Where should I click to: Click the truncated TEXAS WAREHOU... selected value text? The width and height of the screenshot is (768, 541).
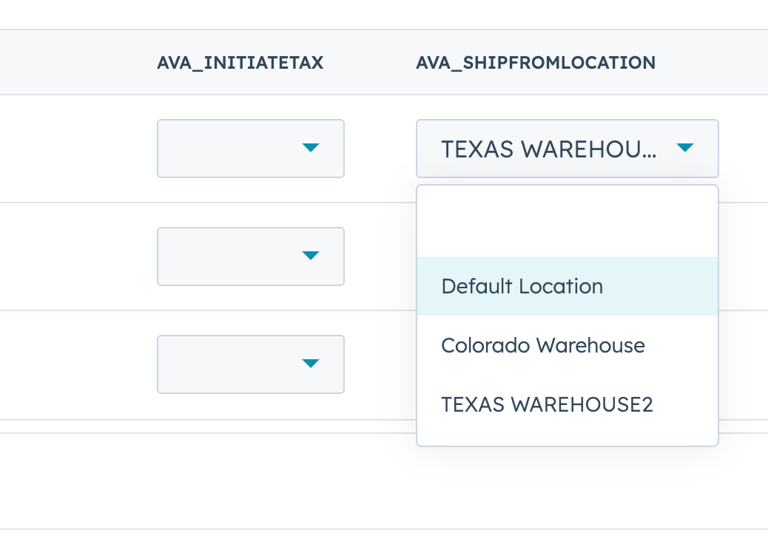tap(549, 149)
